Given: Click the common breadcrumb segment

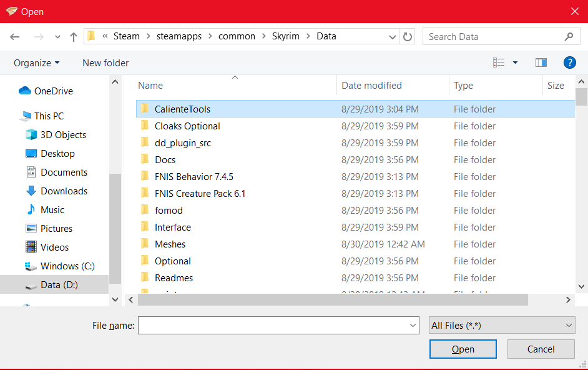Looking at the screenshot, I should tap(237, 36).
